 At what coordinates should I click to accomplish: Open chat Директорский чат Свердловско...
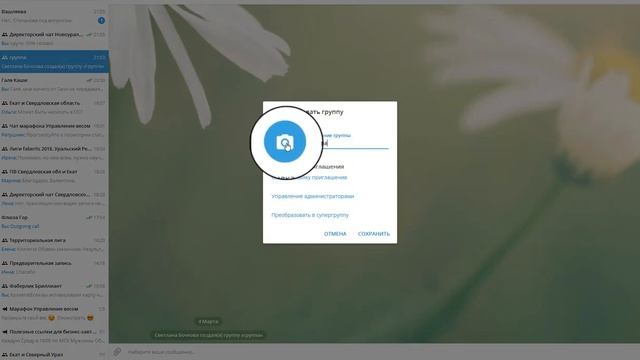coord(54,199)
